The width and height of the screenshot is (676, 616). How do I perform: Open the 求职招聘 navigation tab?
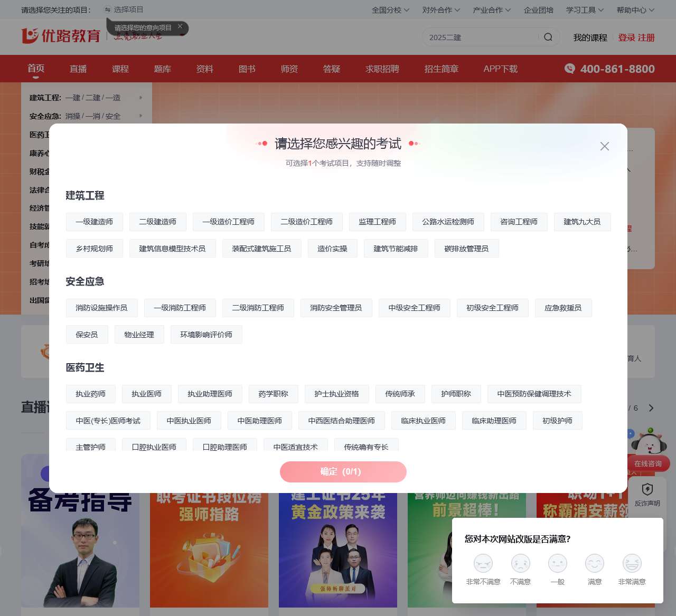[382, 69]
